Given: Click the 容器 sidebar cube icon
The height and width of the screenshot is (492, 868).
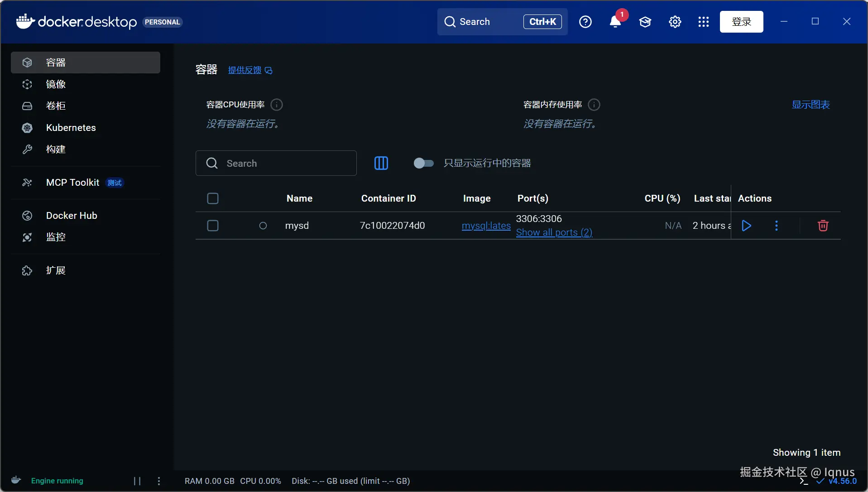Looking at the screenshot, I should 27,63.
